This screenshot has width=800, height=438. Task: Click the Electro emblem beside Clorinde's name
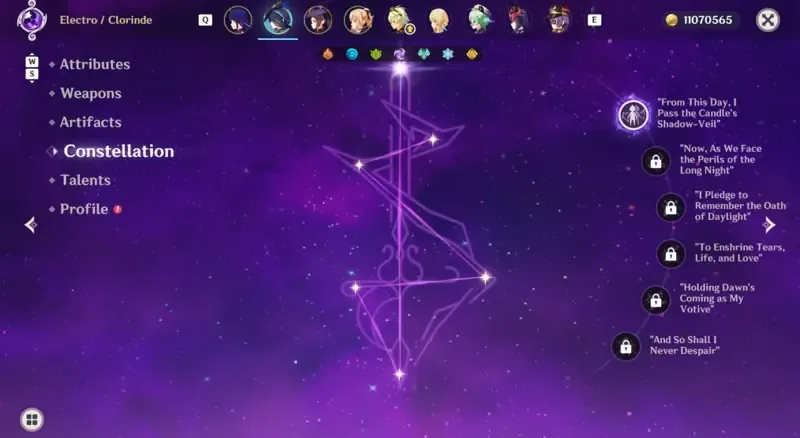(x=32, y=20)
